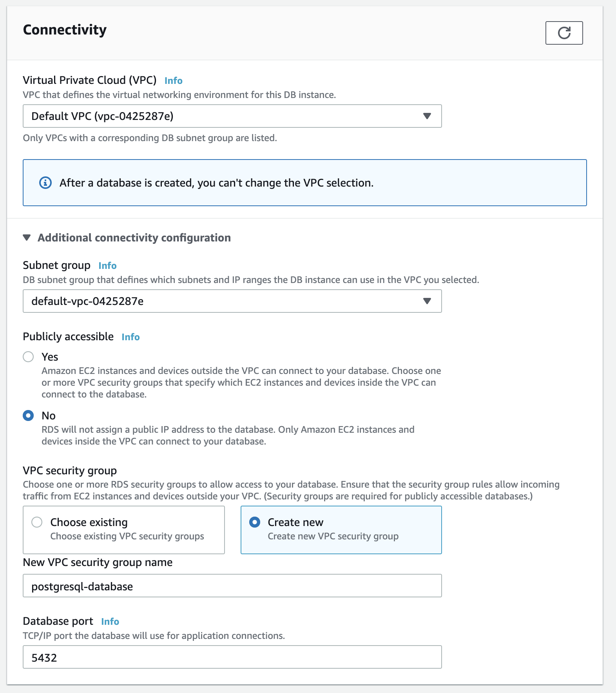616x693 pixels.
Task: Click the info circle icon in the VPC alert banner
Action: [46, 183]
